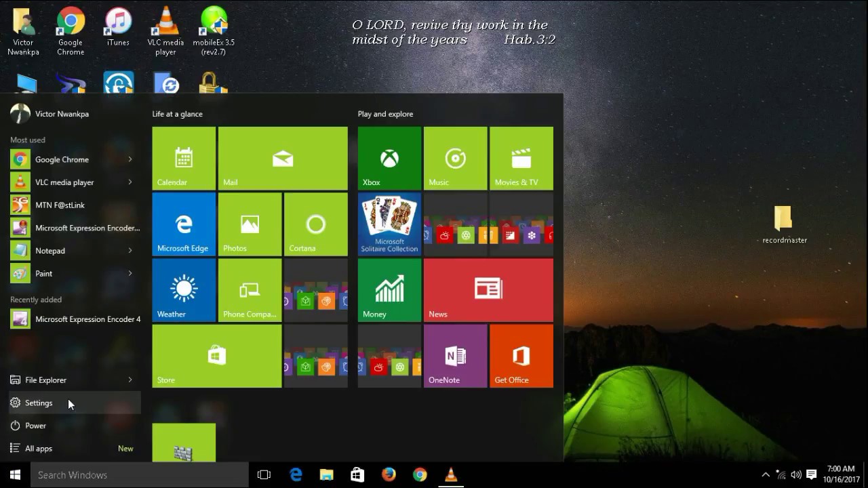
Task: Click the Search Windows box
Action: coord(140,475)
